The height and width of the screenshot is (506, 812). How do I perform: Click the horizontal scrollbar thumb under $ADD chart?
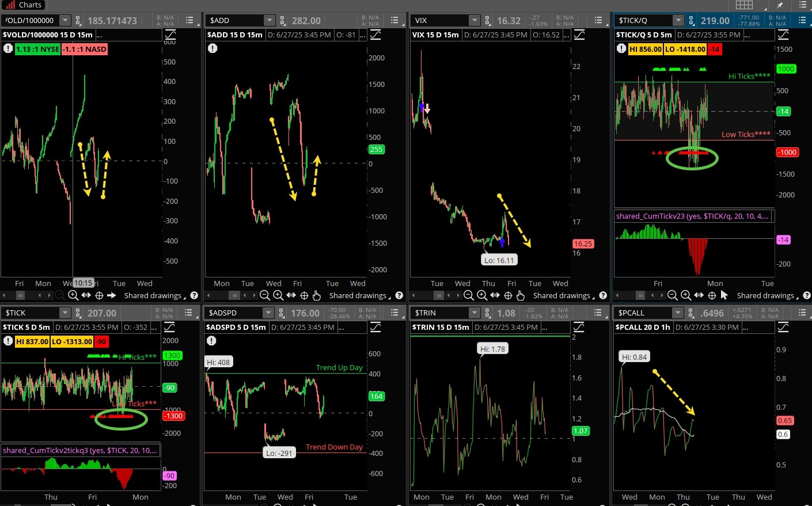click(x=234, y=295)
